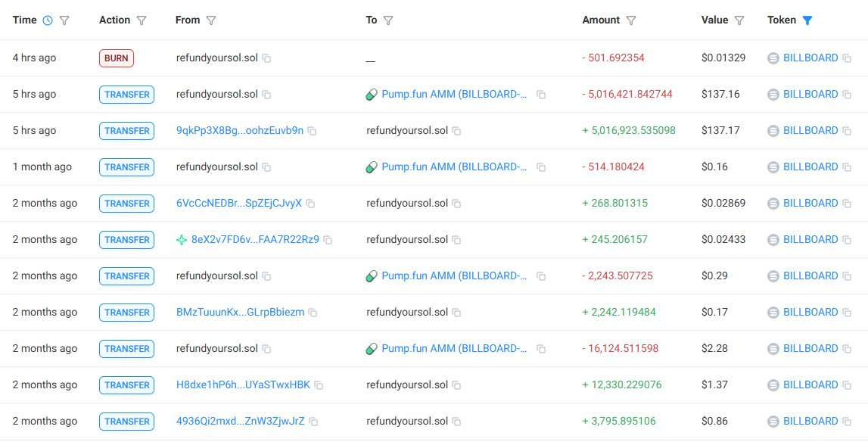Viewport: 868px width, 442px height.
Task: Copy refundyoursol.sol address in BURN row
Action: pyautogui.click(x=266, y=58)
